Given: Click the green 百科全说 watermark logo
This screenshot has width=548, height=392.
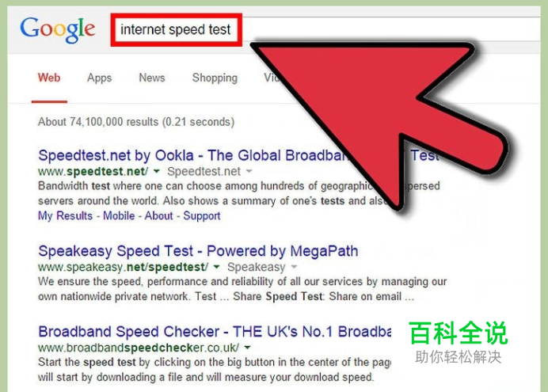Looking at the screenshot, I should click(459, 333).
